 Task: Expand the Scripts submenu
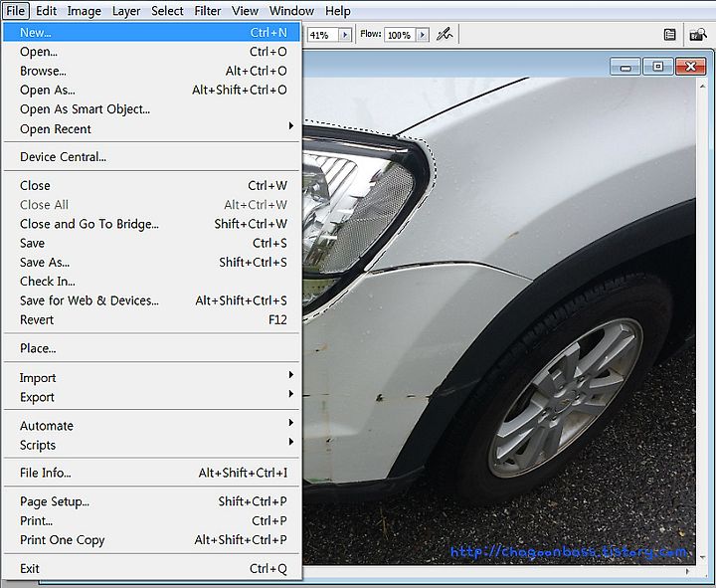pos(151,445)
